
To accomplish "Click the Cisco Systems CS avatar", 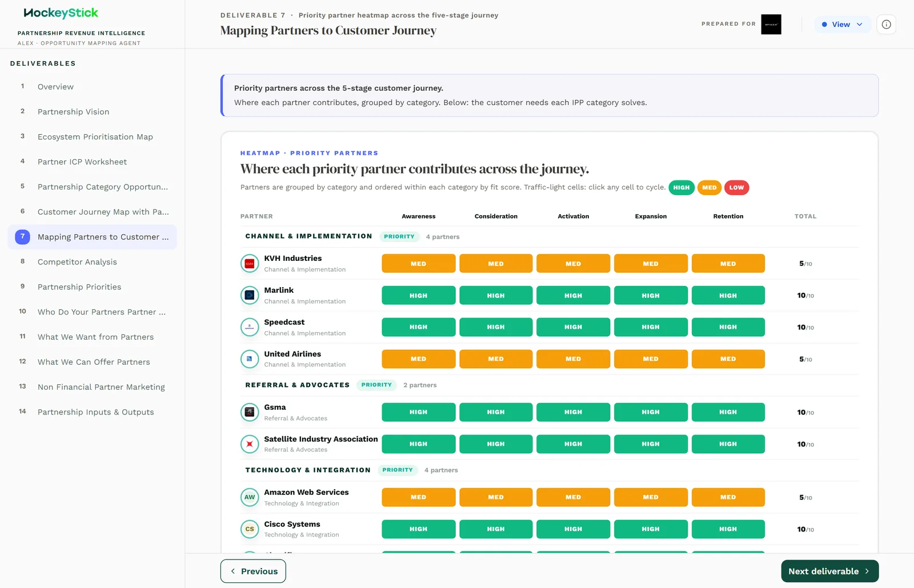I will [250, 529].
